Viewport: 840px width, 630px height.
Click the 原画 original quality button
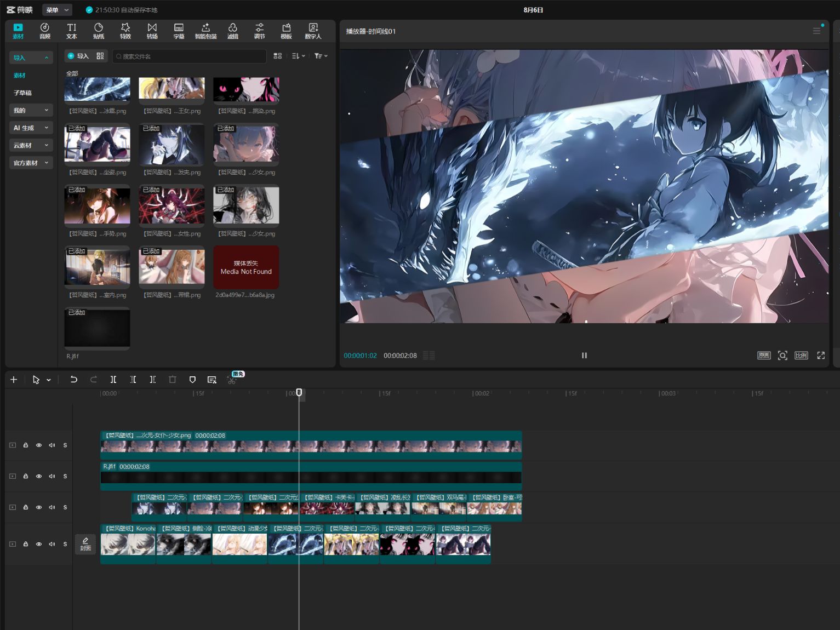pyautogui.click(x=764, y=356)
